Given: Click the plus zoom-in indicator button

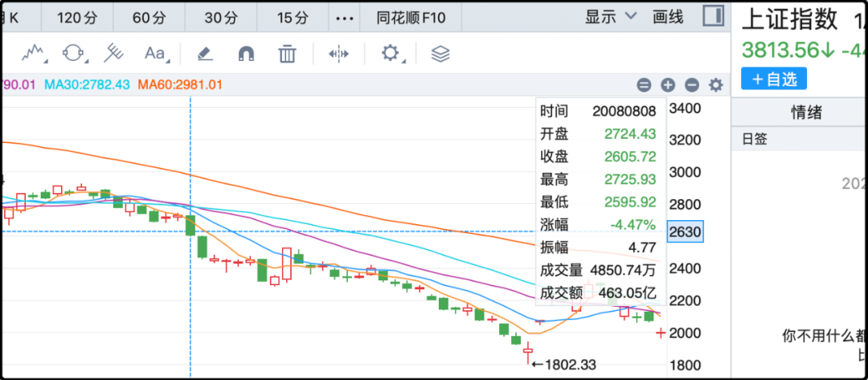Looking at the screenshot, I should point(667,84).
